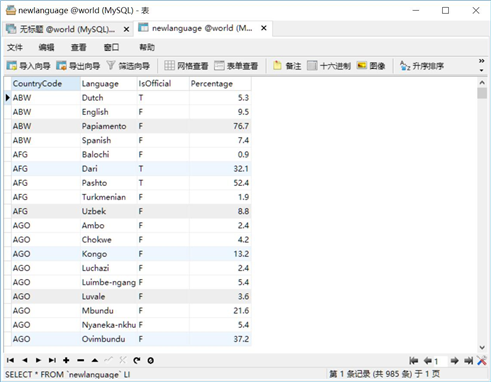Select the Ovimbundu cell
The height and width of the screenshot is (382, 491).
click(109, 339)
